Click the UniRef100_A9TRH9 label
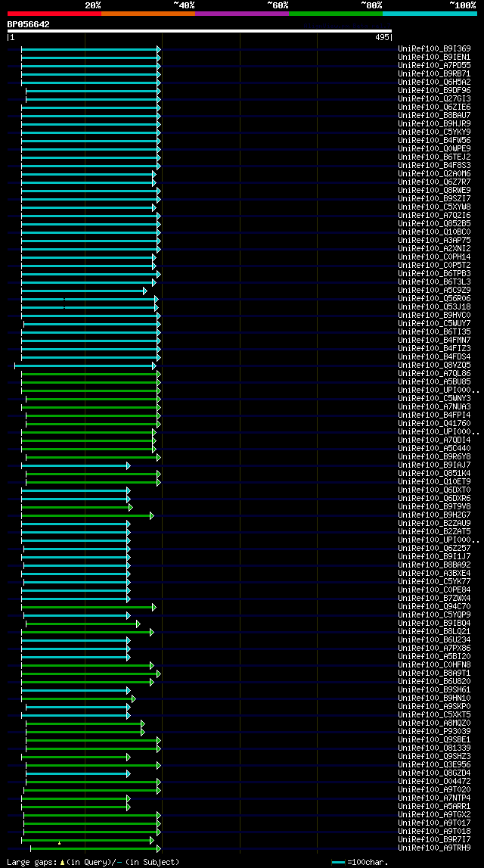The image size is (484, 868). click(434, 848)
